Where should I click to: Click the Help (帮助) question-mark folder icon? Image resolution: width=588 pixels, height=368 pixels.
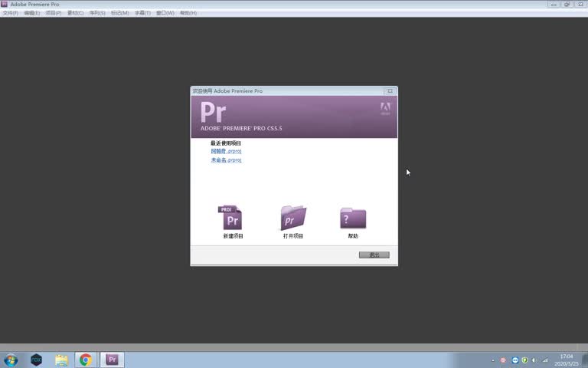click(x=353, y=218)
